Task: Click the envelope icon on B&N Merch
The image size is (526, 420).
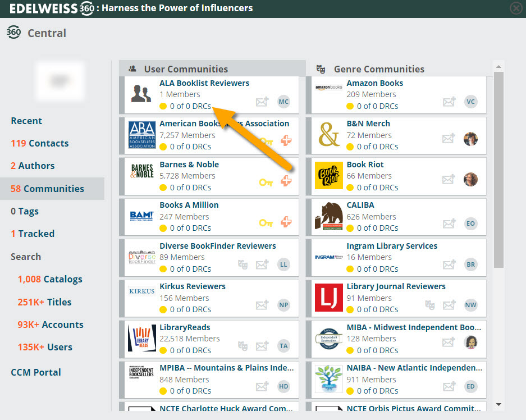Action: click(449, 138)
